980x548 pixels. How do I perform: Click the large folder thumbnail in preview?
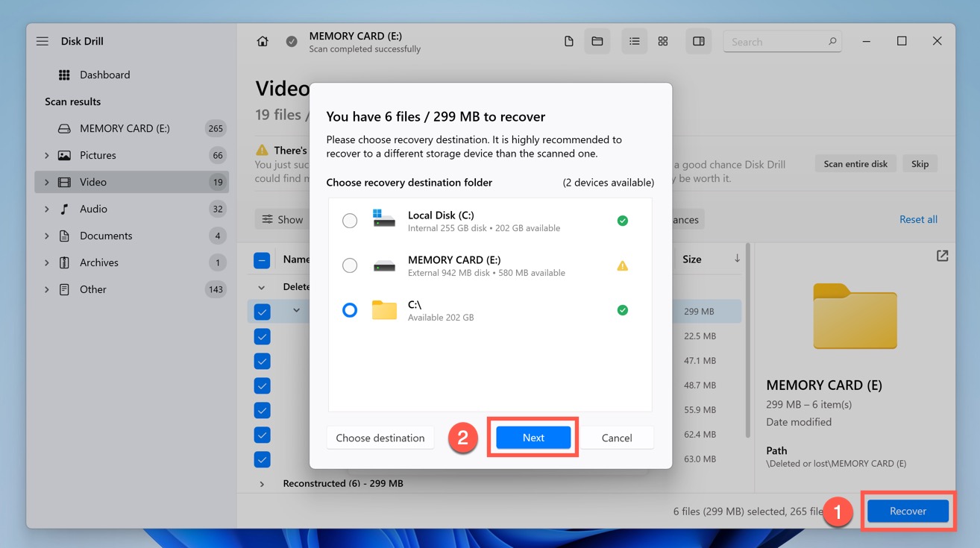tap(855, 316)
